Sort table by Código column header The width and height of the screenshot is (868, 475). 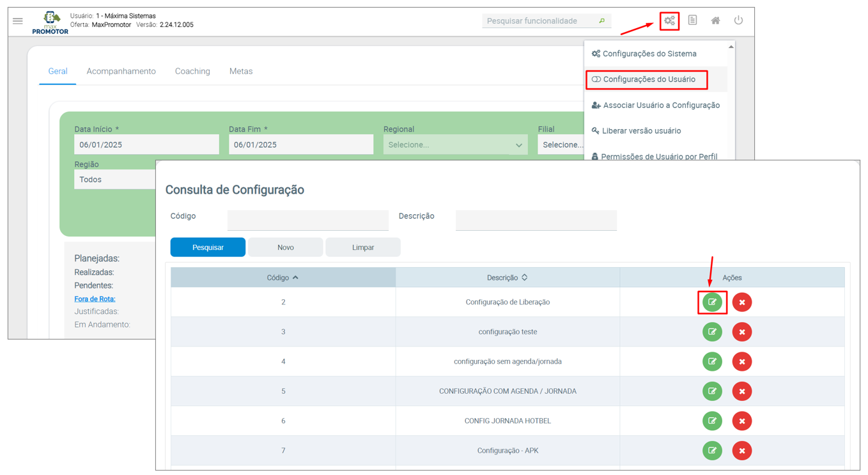tap(283, 277)
